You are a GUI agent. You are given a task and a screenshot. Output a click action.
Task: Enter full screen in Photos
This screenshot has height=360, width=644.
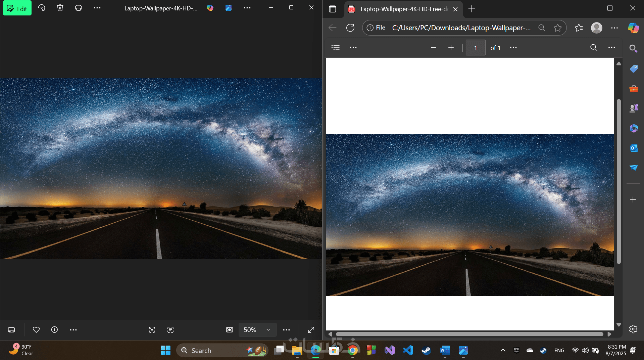coord(311,330)
